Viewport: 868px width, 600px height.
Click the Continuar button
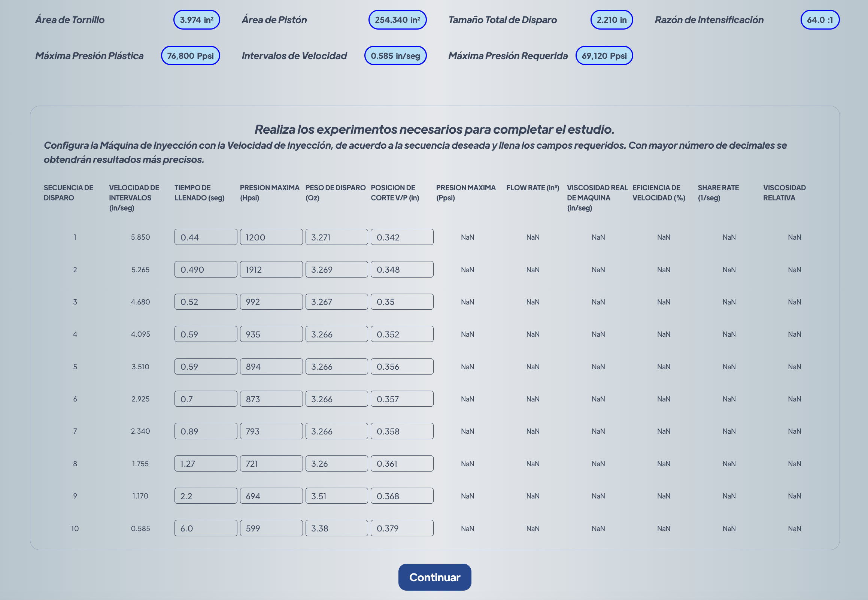(x=434, y=577)
